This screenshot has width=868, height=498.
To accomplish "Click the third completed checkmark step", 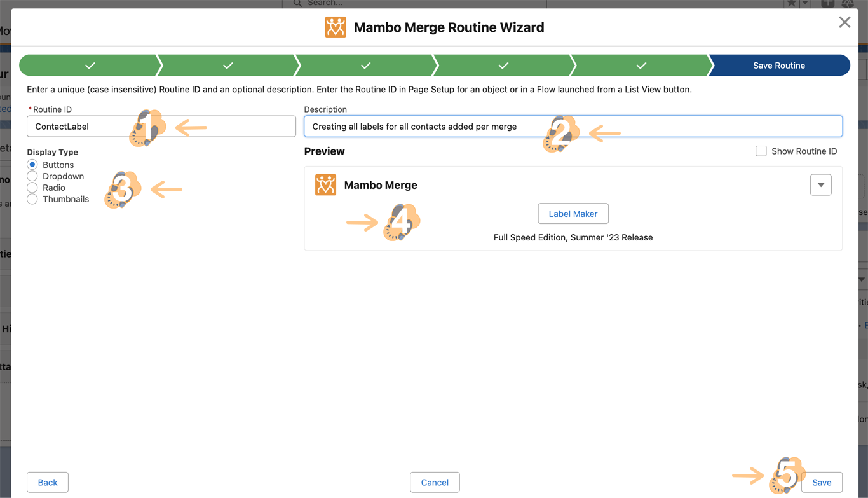I will click(365, 66).
